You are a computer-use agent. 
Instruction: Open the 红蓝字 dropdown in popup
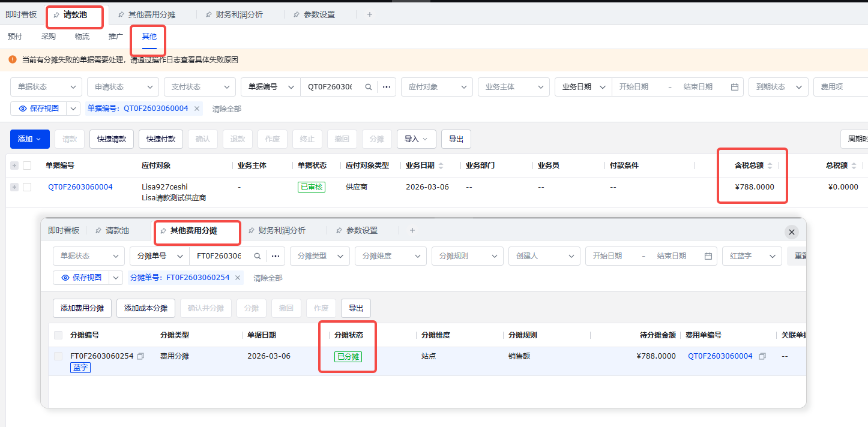point(752,256)
